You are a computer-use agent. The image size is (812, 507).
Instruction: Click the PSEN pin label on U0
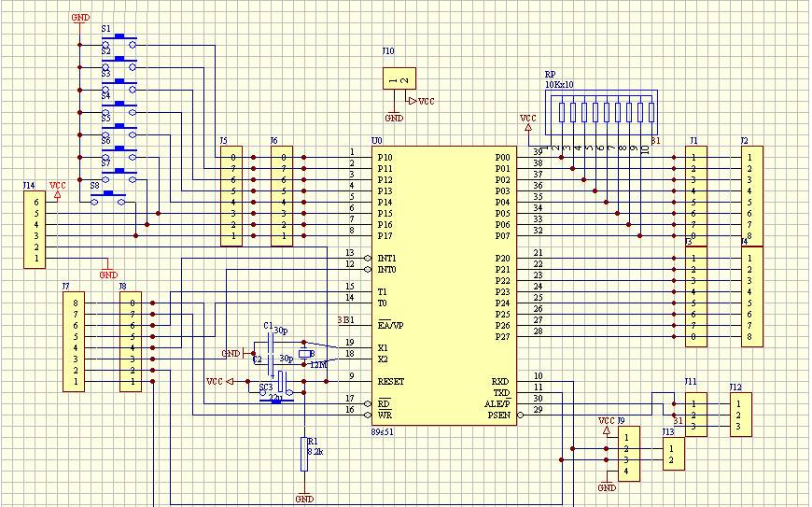tap(498, 415)
